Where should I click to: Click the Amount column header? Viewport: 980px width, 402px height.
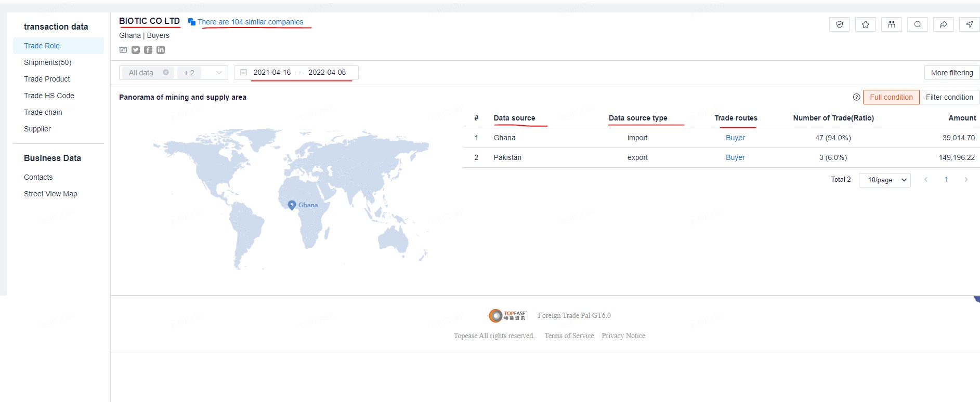pyautogui.click(x=962, y=118)
